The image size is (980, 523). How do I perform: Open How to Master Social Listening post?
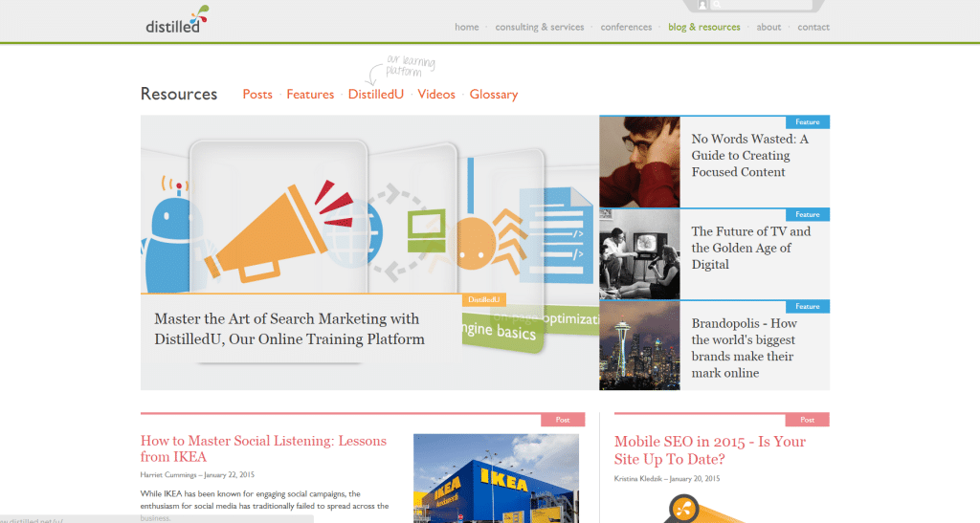263,448
